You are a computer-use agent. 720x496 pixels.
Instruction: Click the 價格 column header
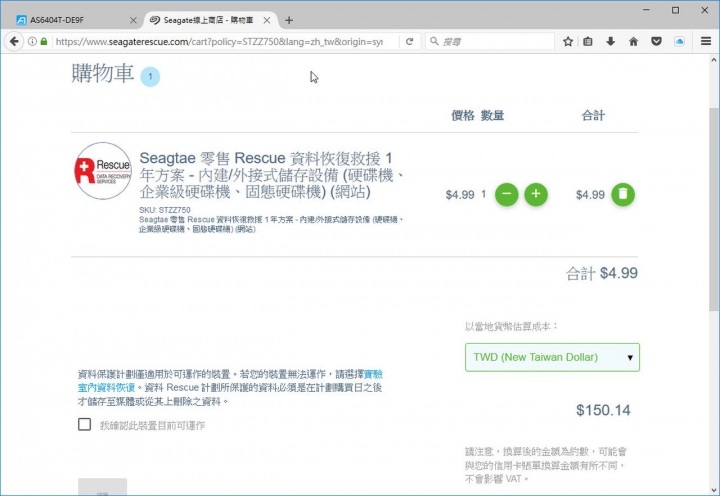click(x=463, y=115)
